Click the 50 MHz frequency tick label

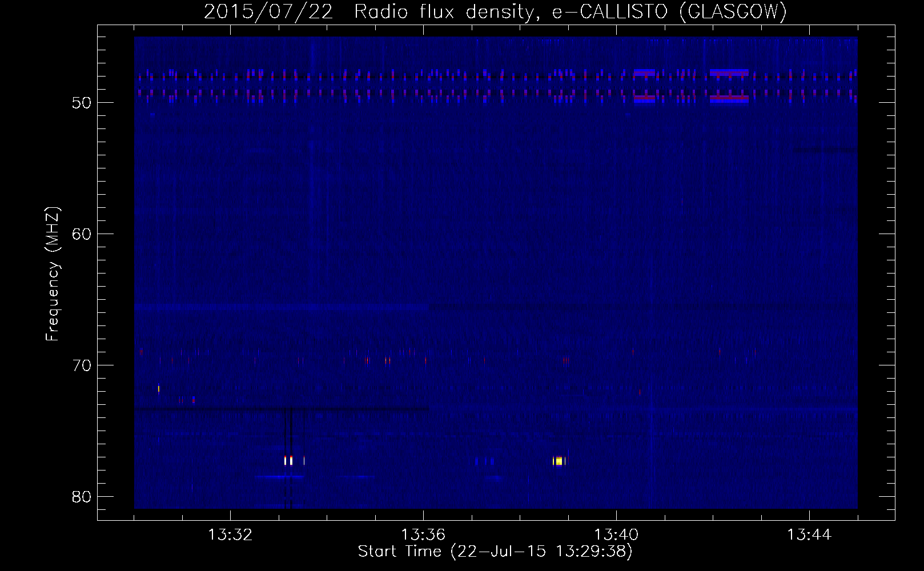tap(82, 103)
